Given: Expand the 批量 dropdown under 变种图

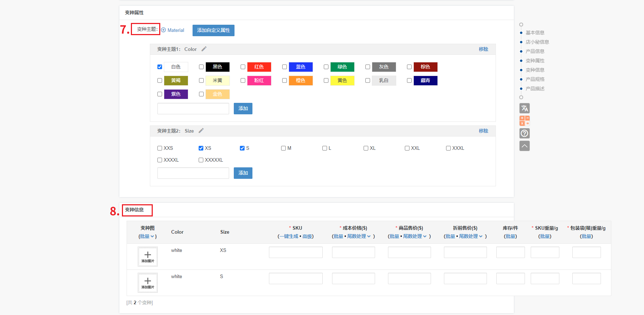Looking at the screenshot, I should [147, 237].
